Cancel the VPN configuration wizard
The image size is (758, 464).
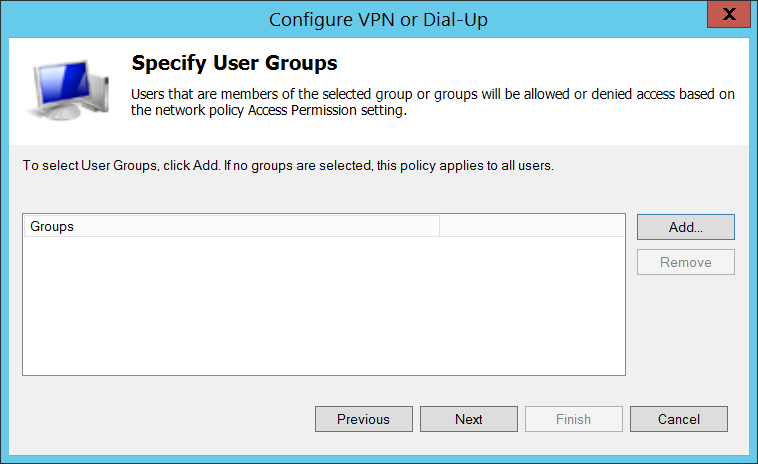click(x=678, y=419)
